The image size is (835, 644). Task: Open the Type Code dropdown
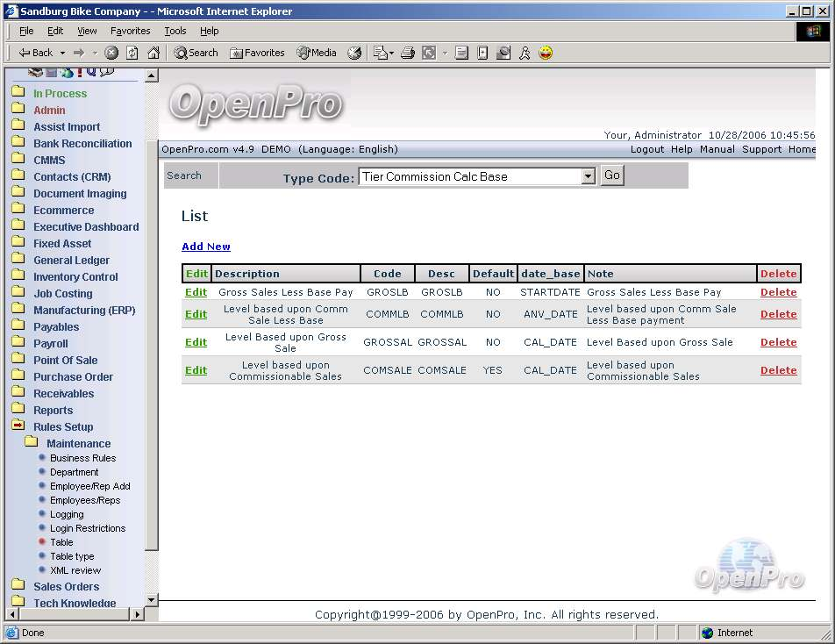[588, 176]
